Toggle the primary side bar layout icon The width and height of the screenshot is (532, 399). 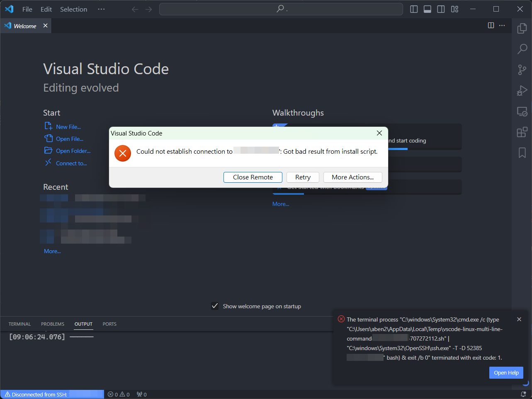pyautogui.click(x=414, y=9)
